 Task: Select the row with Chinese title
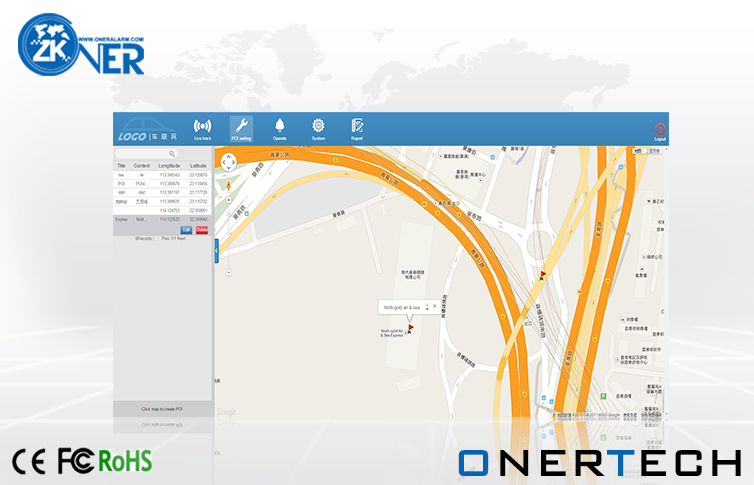pyautogui.click(x=162, y=201)
